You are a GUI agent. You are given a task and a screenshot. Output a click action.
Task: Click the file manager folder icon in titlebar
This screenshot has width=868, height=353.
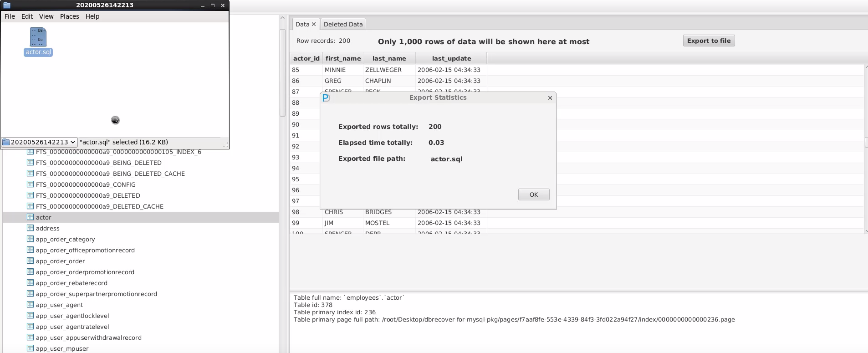point(6,5)
